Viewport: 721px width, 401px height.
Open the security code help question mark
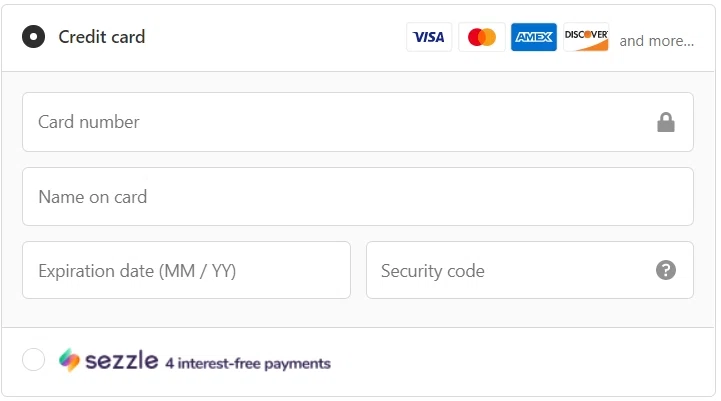pos(666,270)
